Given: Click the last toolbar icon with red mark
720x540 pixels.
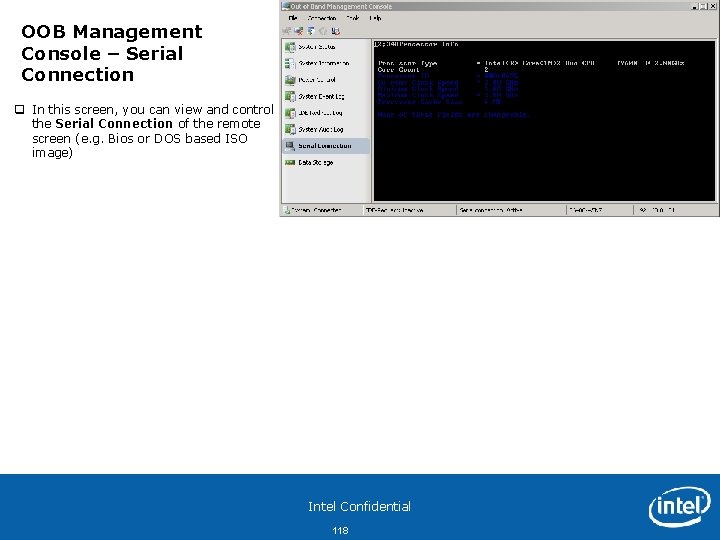Looking at the screenshot, I should (336, 31).
